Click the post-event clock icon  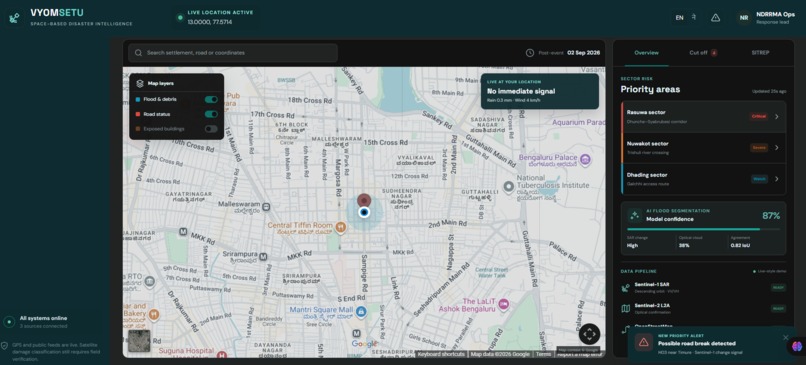click(529, 53)
